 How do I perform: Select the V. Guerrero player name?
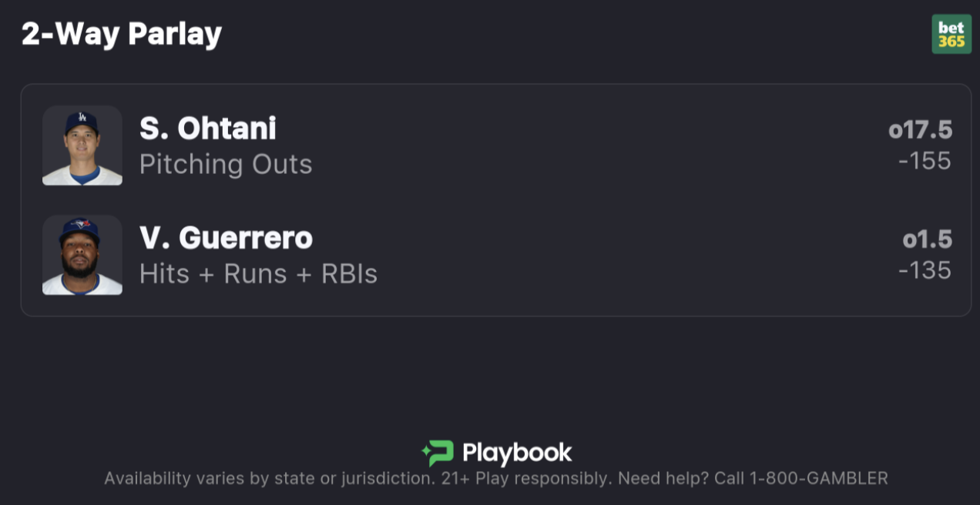pyautogui.click(x=226, y=238)
